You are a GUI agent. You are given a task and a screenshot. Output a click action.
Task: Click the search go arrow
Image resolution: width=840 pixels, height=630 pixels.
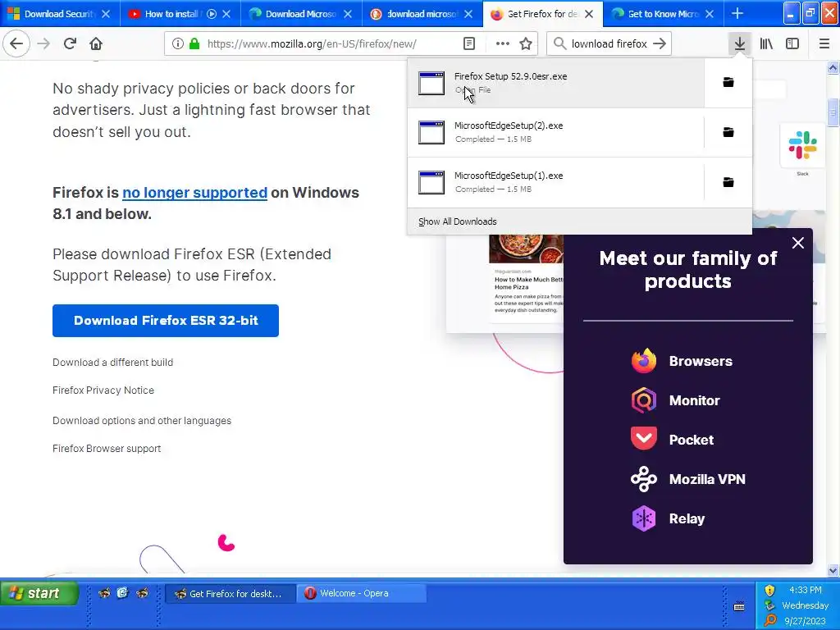(660, 44)
